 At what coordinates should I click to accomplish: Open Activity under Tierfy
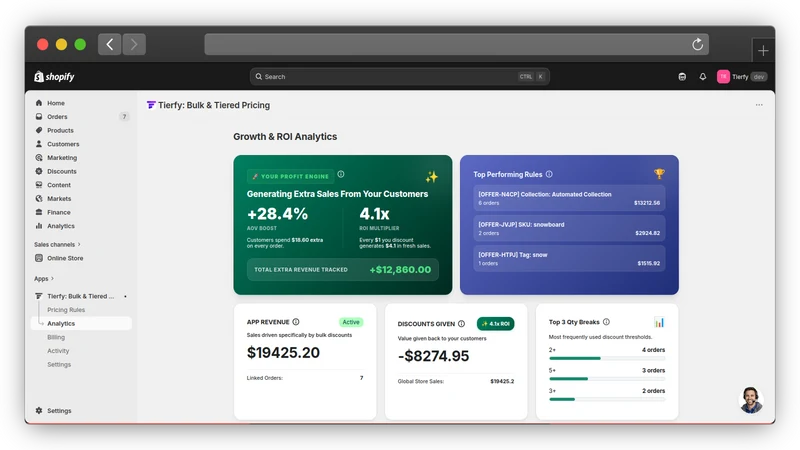pyautogui.click(x=58, y=351)
